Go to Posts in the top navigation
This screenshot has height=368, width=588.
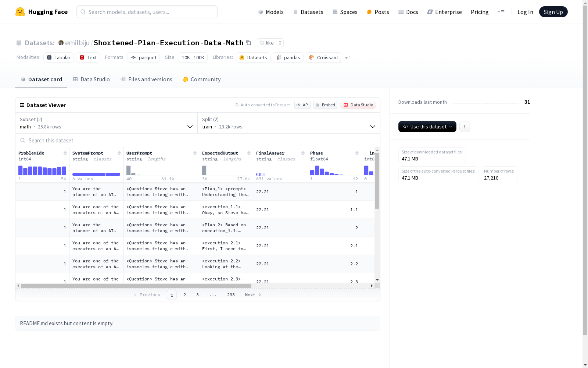click(x=378, y=12)
